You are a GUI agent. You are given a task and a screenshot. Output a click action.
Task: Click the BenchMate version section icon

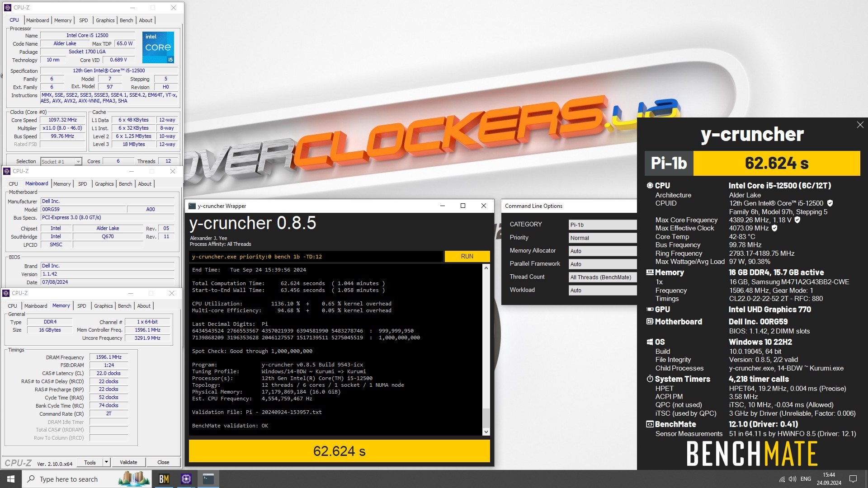(x=650, y=424)
